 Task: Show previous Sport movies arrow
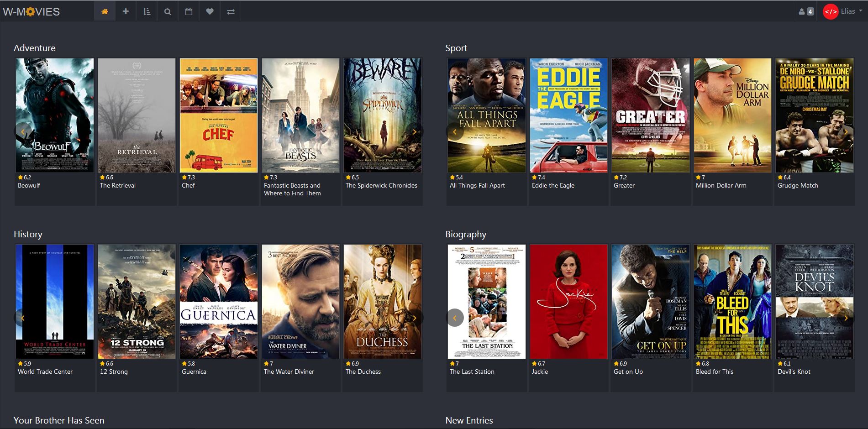[455, 132]
